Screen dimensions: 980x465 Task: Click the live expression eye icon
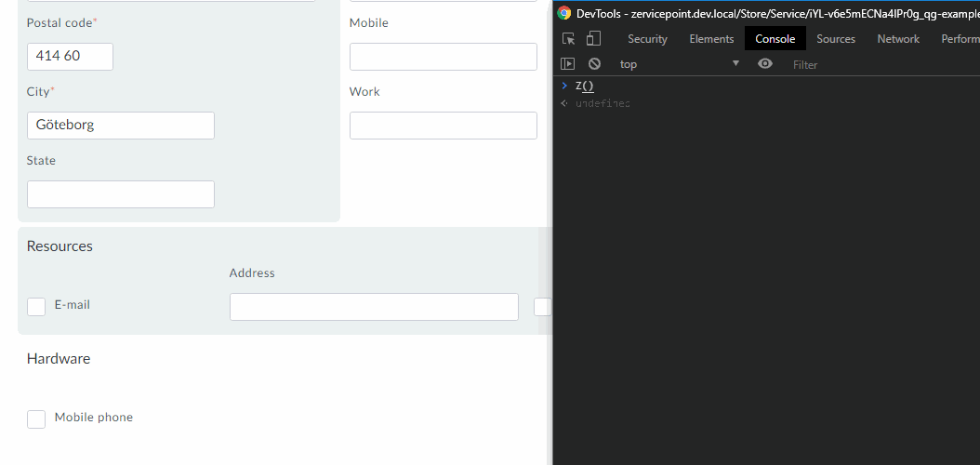[x=765, y=64]
